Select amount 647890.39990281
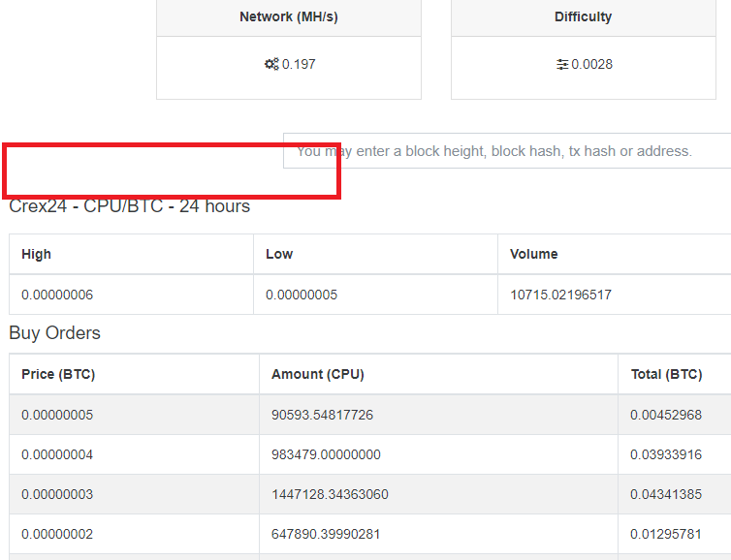This screenshot has height=560, width=731. tap(326, 534)
